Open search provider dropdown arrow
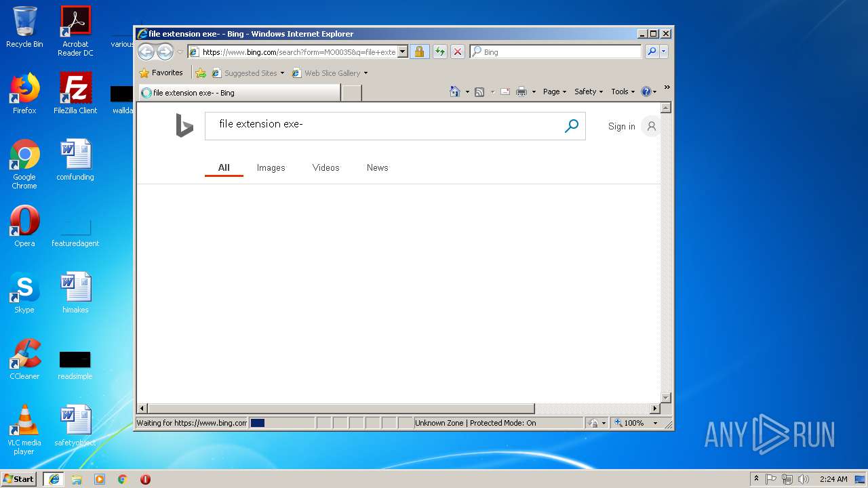This screenshot has height=488, width=868. 664,52
